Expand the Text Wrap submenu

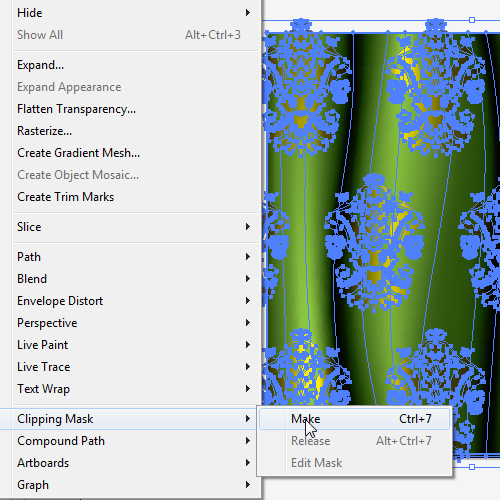(133, 389)
